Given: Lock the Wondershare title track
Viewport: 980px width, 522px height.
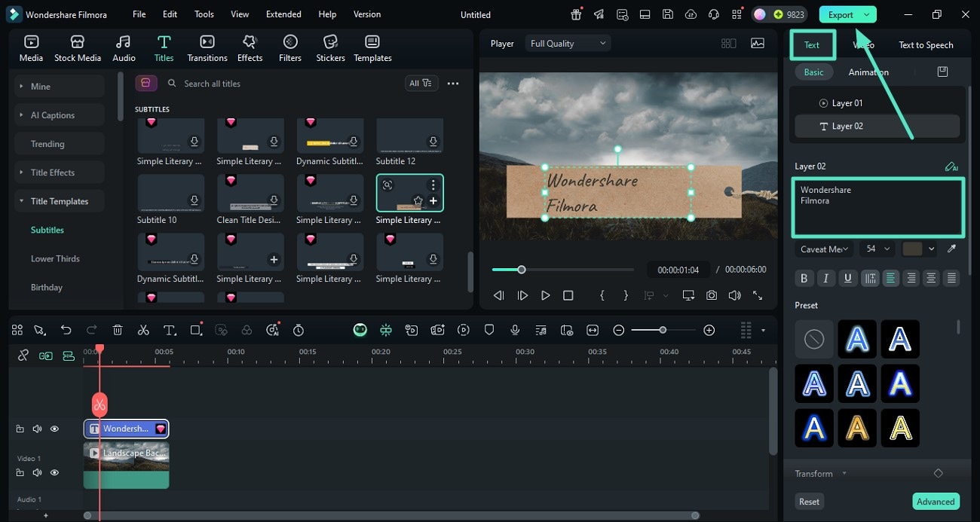Looking at the screenshot, I should tap(20, 429).
